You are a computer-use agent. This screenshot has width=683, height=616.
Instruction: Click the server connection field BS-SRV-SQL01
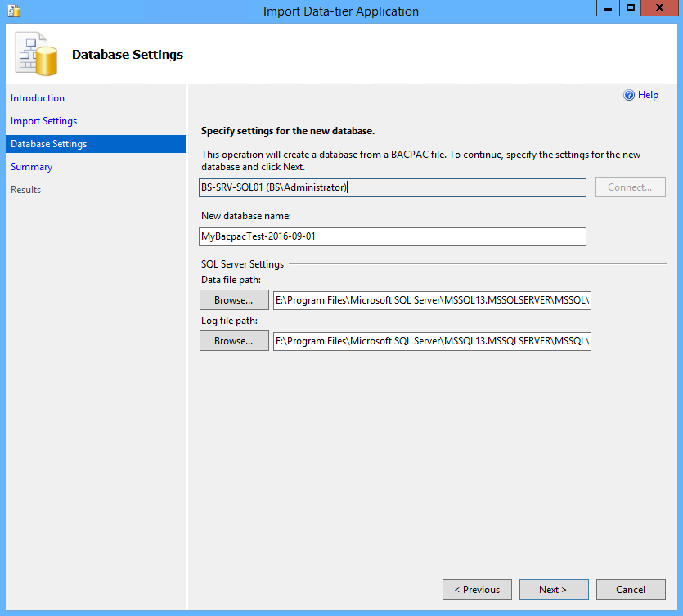click(393, 187)
